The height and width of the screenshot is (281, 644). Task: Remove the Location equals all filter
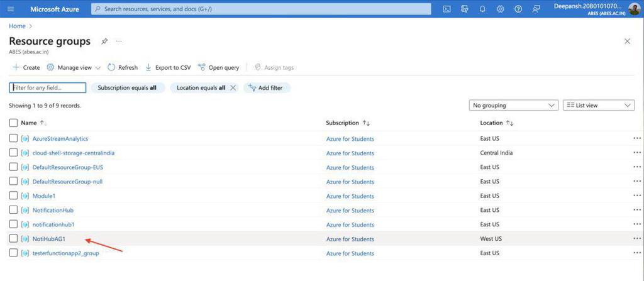click(x=233, y=88)
